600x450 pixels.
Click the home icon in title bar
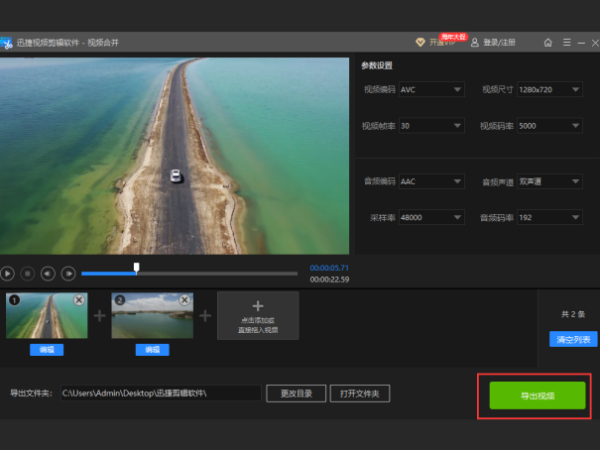pos(548,43)
